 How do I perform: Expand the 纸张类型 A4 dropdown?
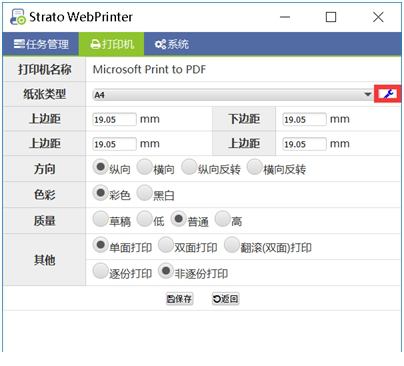click(233, 95)
